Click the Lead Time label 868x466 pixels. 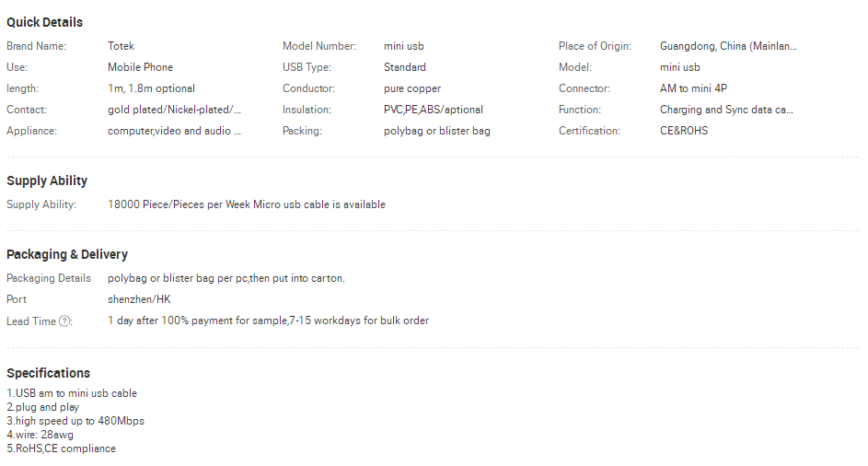click(31, 321)
